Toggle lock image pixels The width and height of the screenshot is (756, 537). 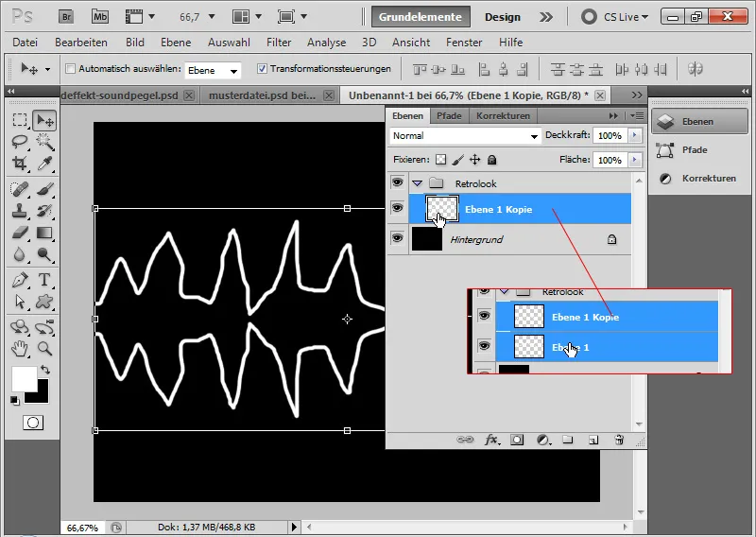[458, 160]
